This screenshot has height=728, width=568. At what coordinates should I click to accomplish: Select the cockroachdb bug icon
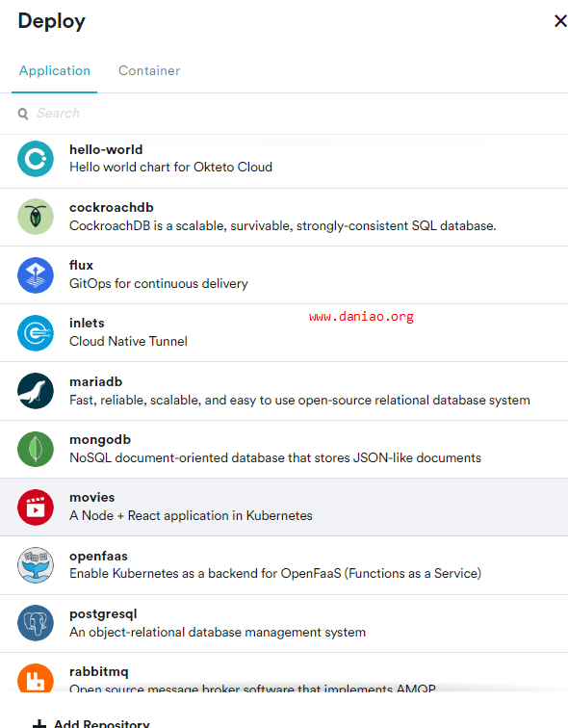36,217
